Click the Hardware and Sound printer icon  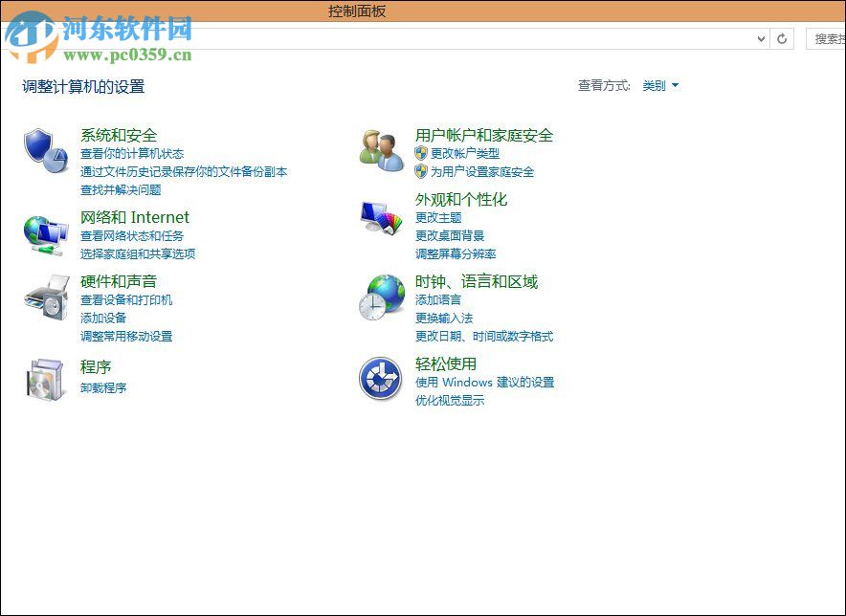45,300
